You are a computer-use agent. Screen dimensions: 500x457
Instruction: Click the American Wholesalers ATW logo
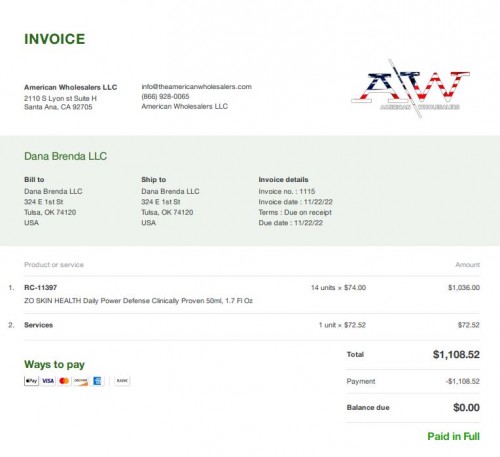(411, 88)
